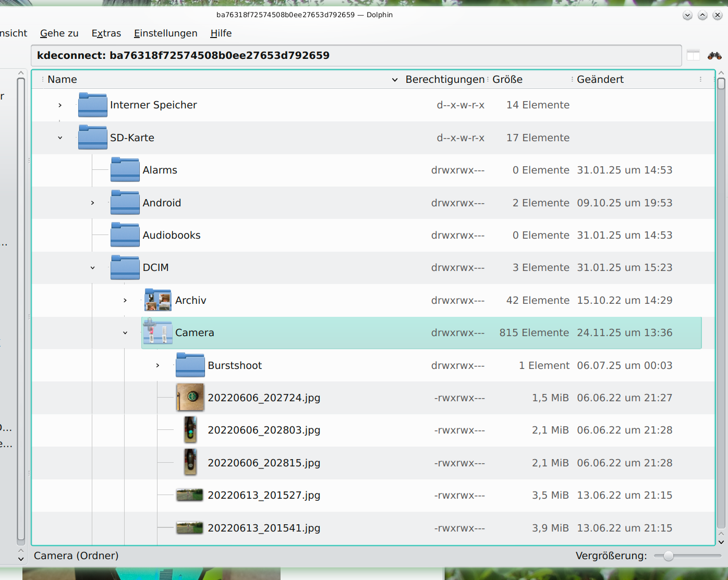Expand the Android folder
Screen dimensions: 728x580
93,203
